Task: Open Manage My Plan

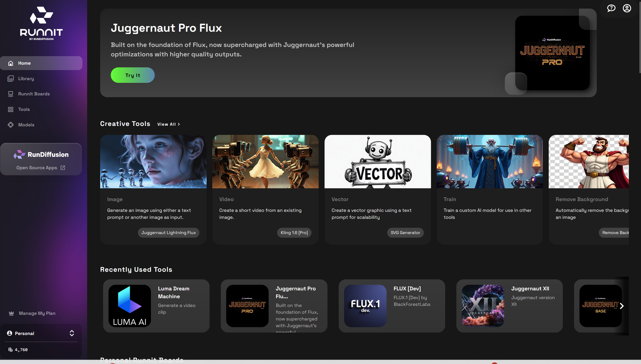Action: (37, 313)
